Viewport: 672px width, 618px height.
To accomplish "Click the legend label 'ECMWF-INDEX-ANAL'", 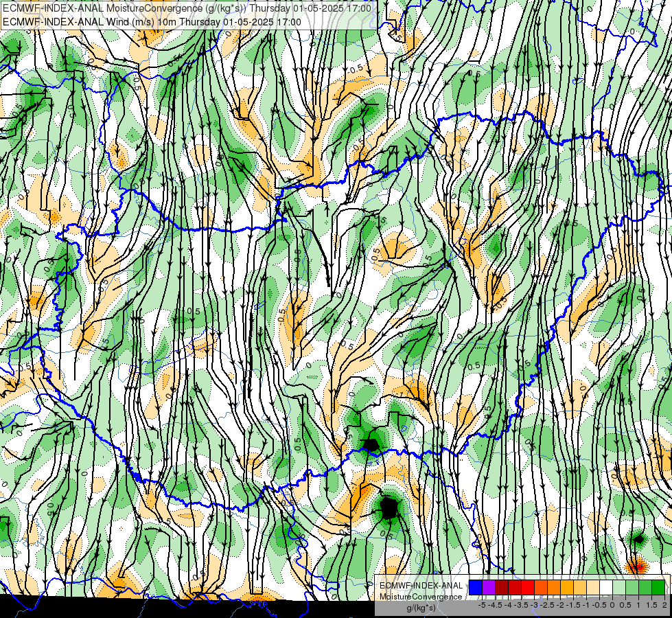I will 421,586.
